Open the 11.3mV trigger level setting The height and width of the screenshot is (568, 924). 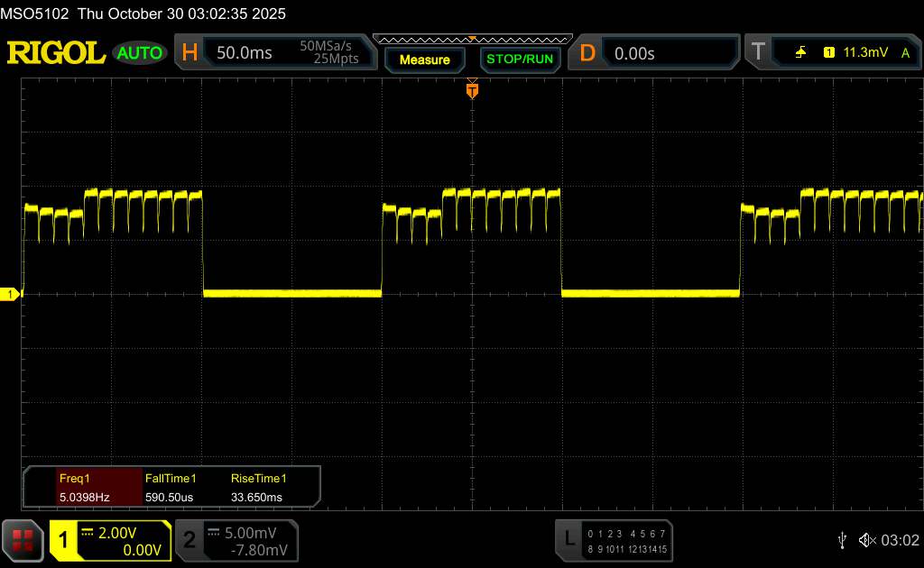point(865,53)
